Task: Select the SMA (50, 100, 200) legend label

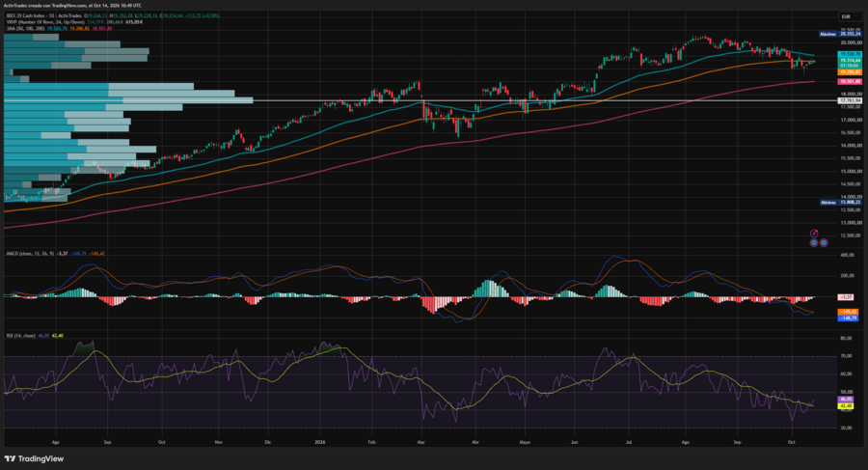Action: tap(26, 28)
